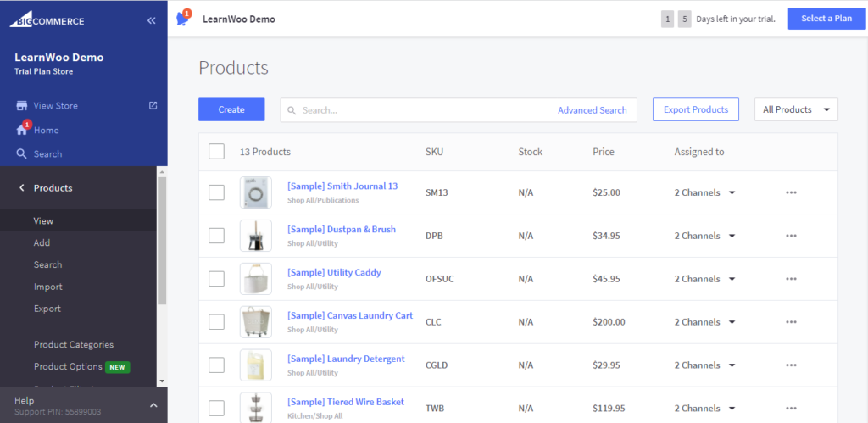Image resolution: width=868 pixels, height=423 pixels.
Task: Open [Sample] Canvas Laundry Cart link
Action: click(350, 315)
